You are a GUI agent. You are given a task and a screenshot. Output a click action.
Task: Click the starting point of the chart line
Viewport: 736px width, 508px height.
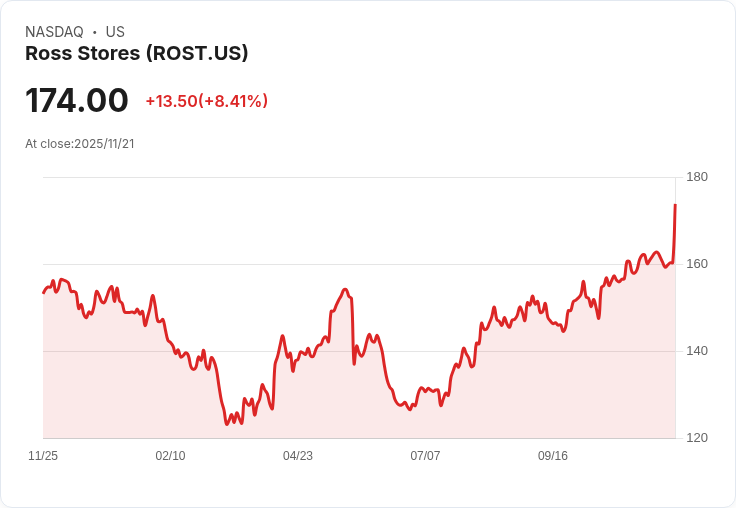44,292
